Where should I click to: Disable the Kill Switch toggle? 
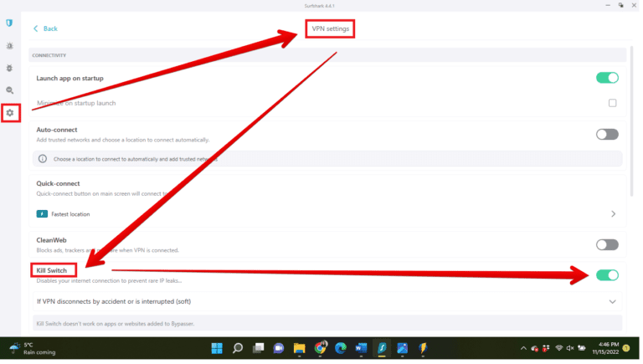pos(607,274)
